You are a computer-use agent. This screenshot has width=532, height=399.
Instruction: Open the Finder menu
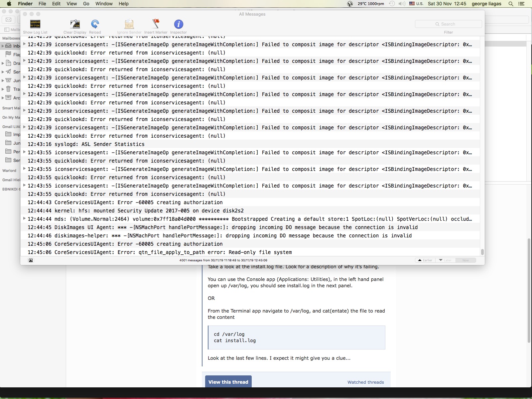(25, 4)
